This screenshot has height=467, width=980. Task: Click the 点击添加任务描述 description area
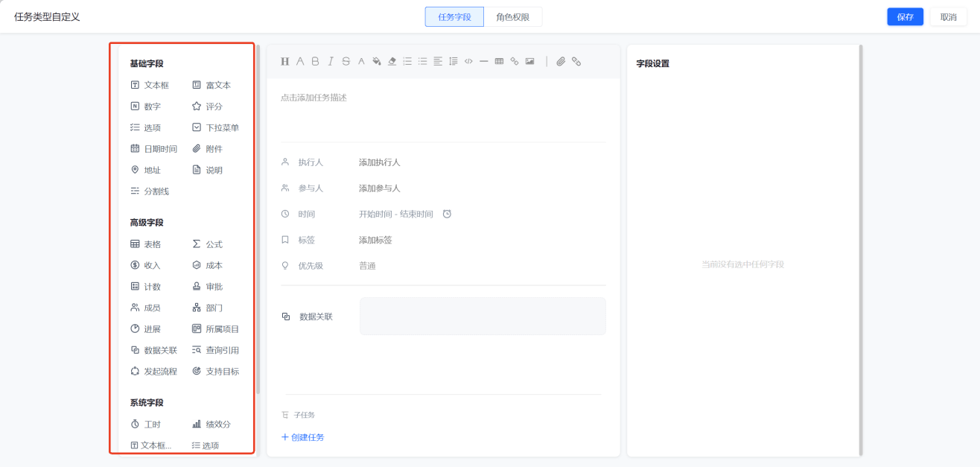pos(314,98)
